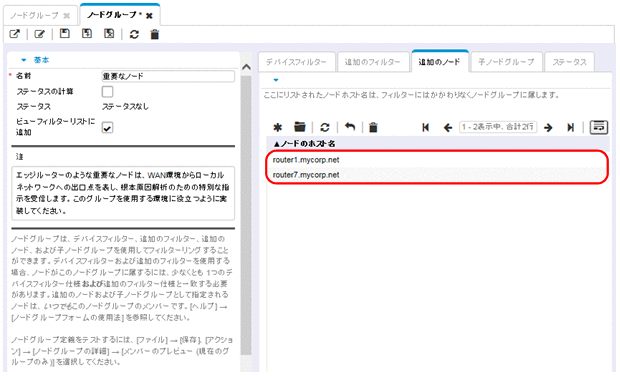The height and width of the screenshot is (376, 620).
Task: Click the row count 1 - 2表示中 box
Action: [x=498, y=127]
